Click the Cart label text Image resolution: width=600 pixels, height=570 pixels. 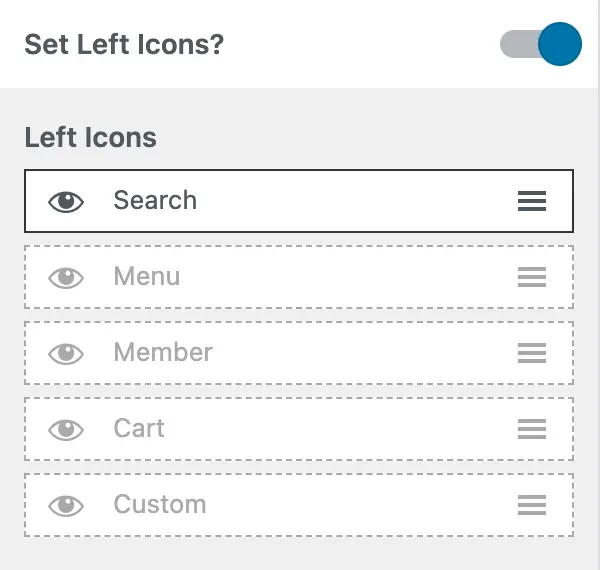click(139, 428)
